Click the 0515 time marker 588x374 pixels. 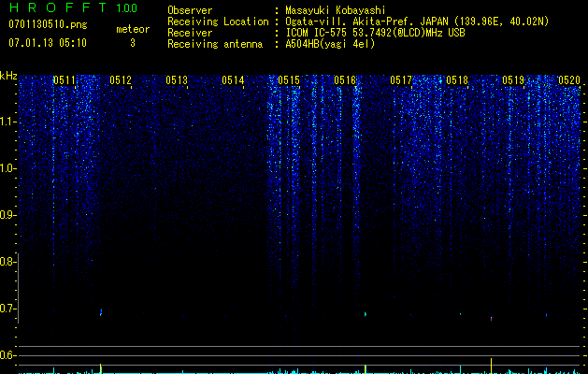289,80
